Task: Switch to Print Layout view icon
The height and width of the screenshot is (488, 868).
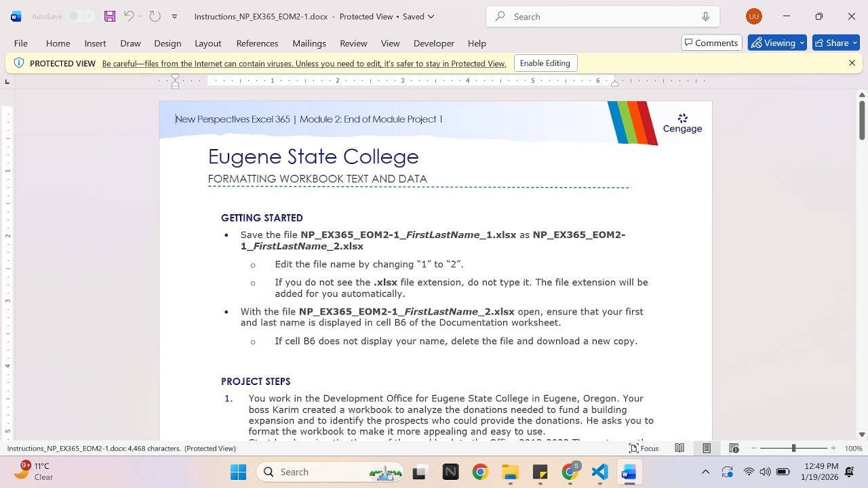Action: pos(707,448)
